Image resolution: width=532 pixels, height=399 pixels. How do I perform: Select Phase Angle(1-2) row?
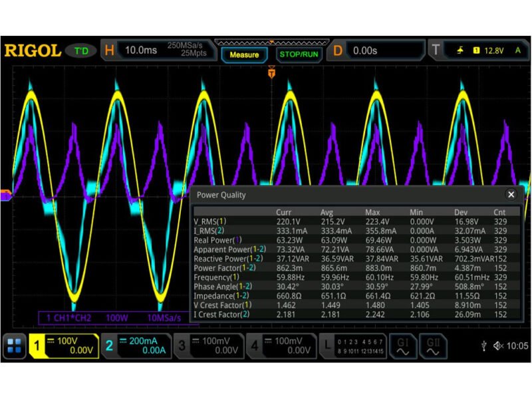pos(356,287)
